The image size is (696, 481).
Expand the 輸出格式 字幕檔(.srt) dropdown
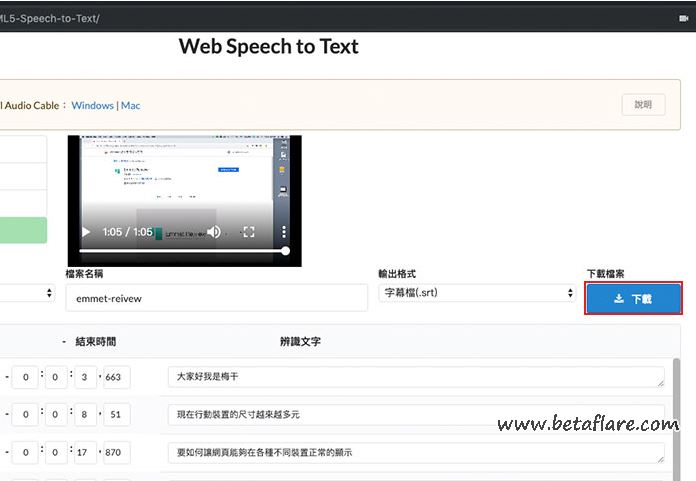[x=476, y=293]
